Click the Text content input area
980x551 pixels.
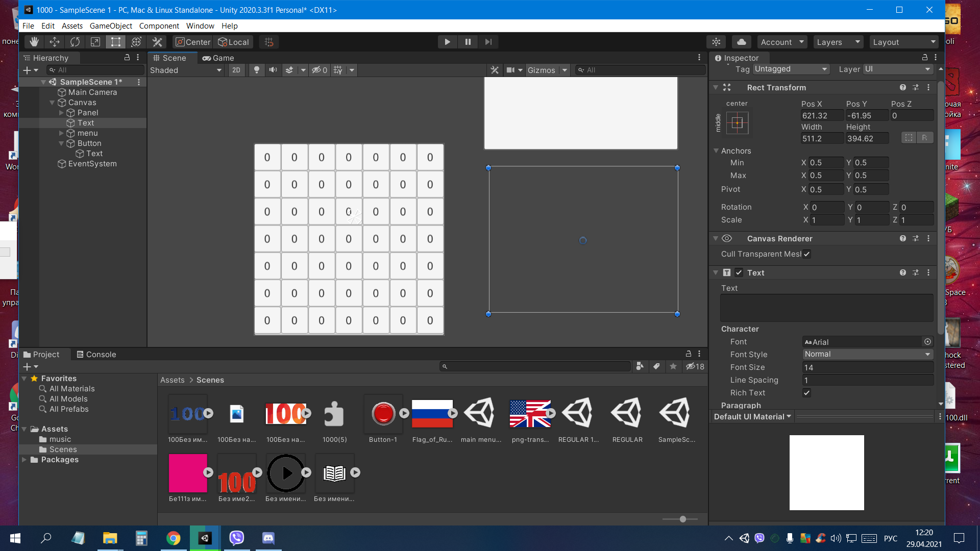[x=826, y=308]
